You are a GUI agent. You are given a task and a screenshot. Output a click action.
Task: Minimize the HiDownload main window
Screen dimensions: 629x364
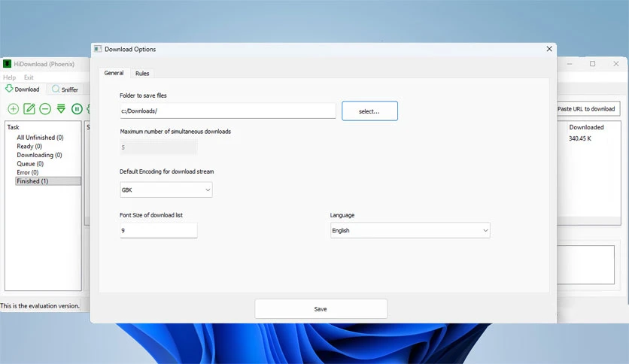pos(570,64)
